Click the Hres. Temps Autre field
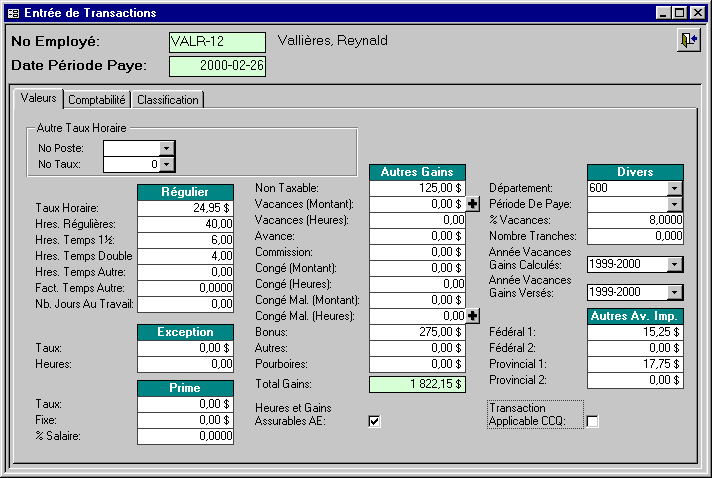Screen dimensions: 712x478 [185, 272]
